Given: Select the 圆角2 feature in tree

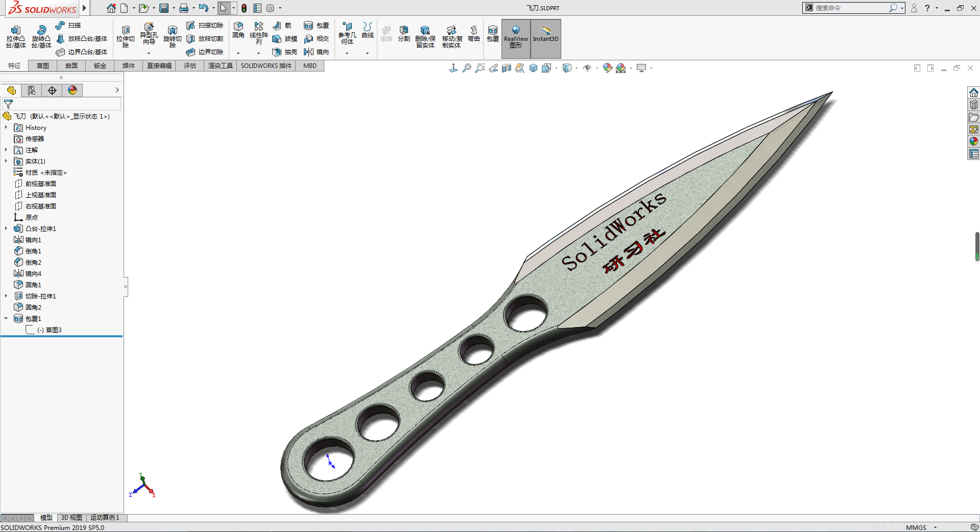Looking at the screenshot, I should [x=28, y=307].
